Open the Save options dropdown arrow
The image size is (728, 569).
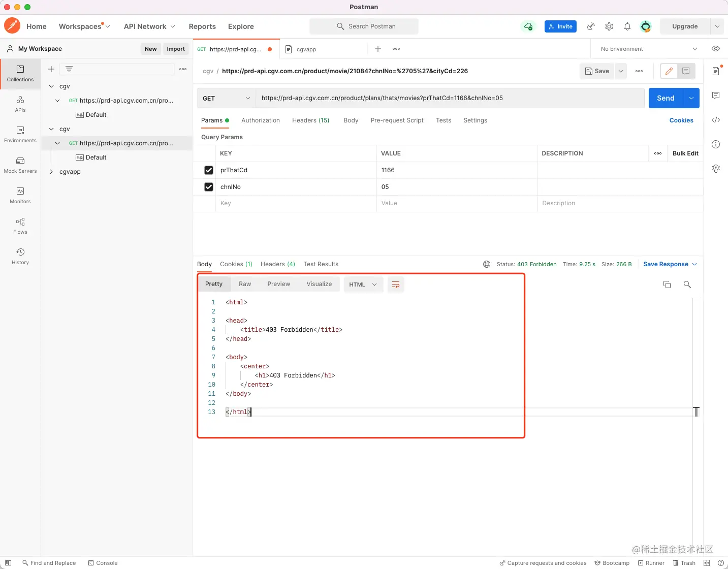(621, 71)
